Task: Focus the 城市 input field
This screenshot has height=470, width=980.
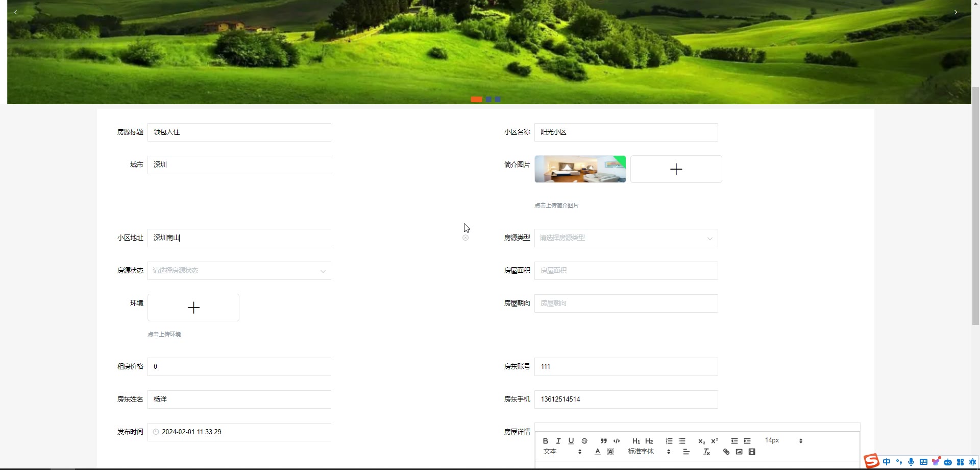Action: (x=239, y=165)
